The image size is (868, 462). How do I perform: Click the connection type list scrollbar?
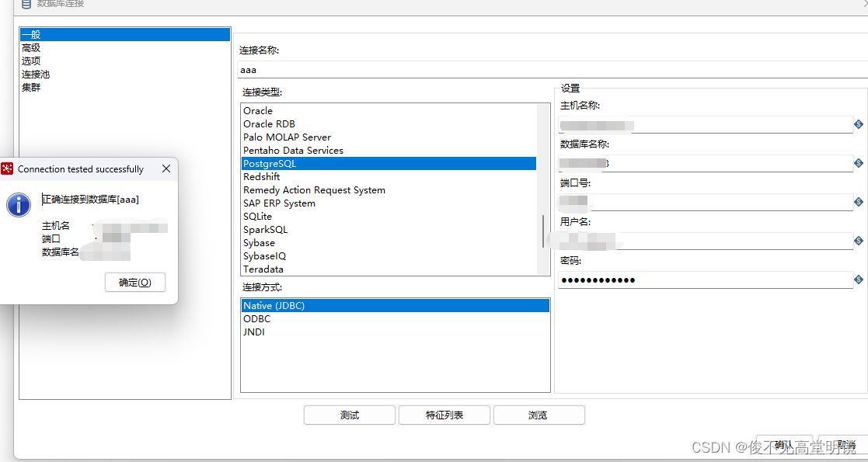click(543, 231)
